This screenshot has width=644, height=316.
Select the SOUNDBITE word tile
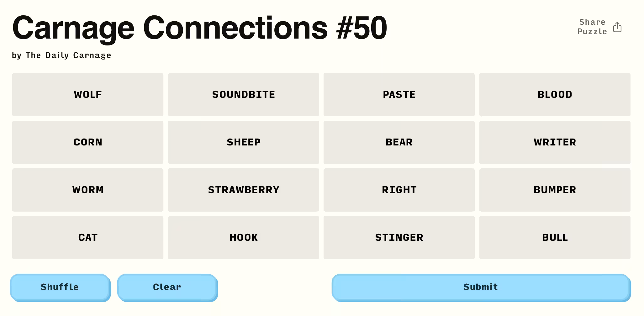(x=243, y=95)
